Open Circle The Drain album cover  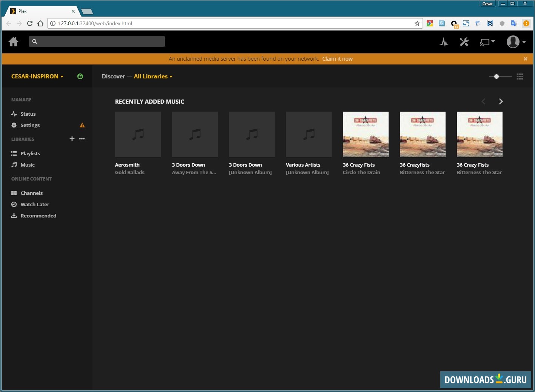coord(366,134)
